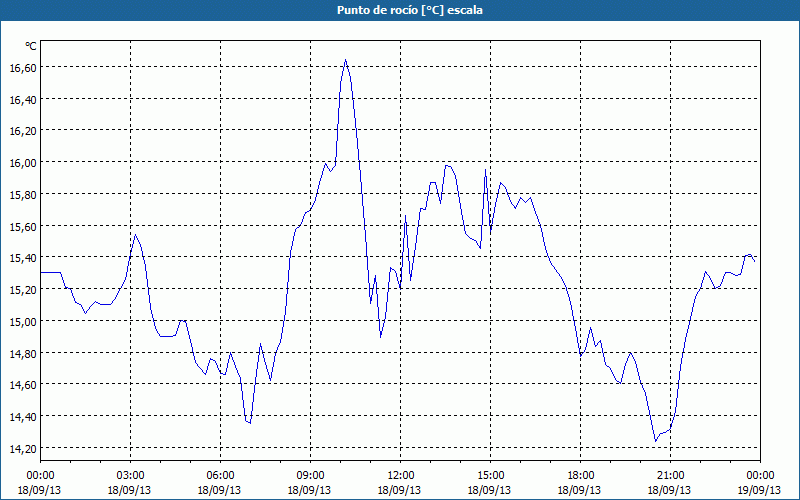
Task: Select the 06:00 time label
Action: (220, 476)
